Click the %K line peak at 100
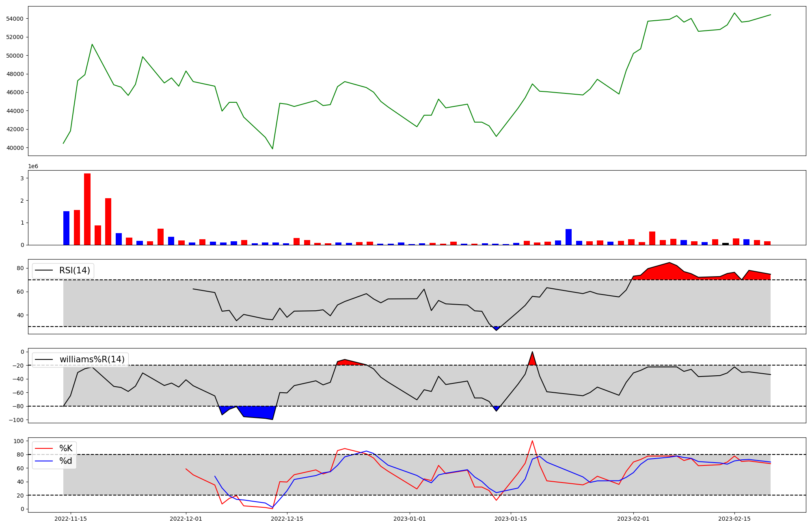The height and width of the screenshot is (528, 812). point(532,441)
